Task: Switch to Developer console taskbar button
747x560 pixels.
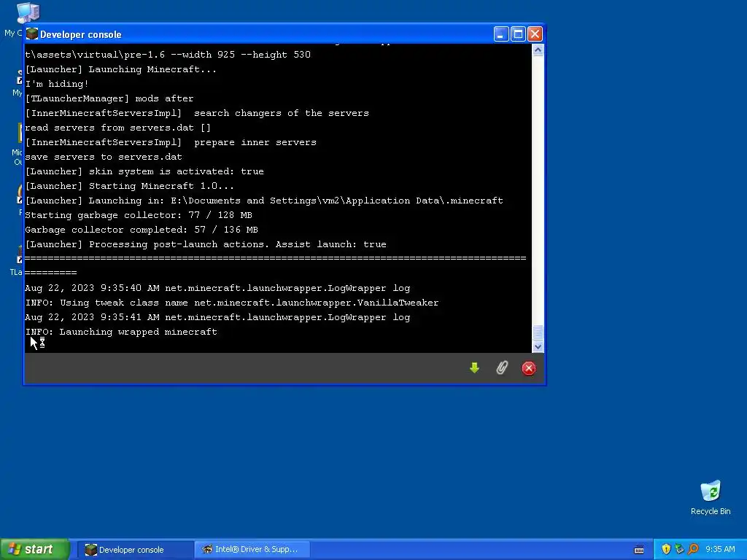Action: pos(135,550)
